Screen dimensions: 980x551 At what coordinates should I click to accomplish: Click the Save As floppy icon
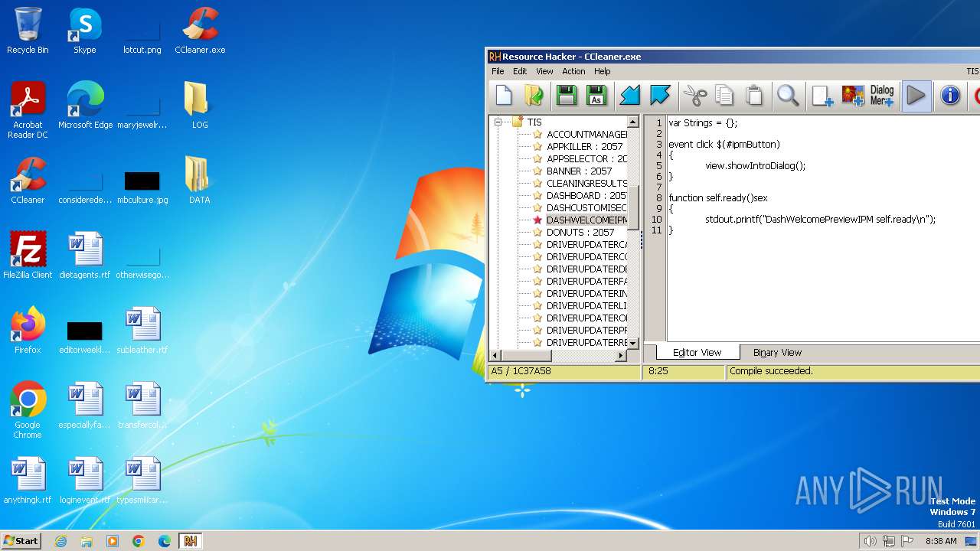[x=596, y=96]
